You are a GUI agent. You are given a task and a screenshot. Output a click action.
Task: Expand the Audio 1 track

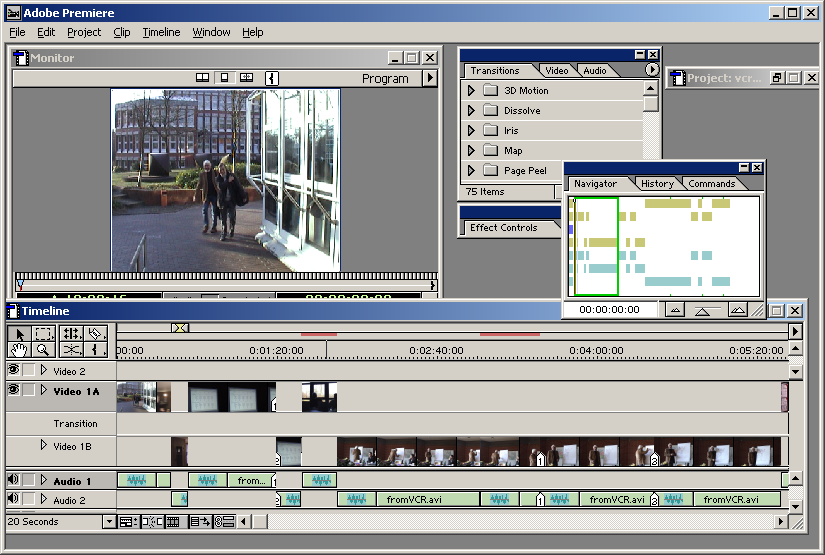click(x=44, y=480)
